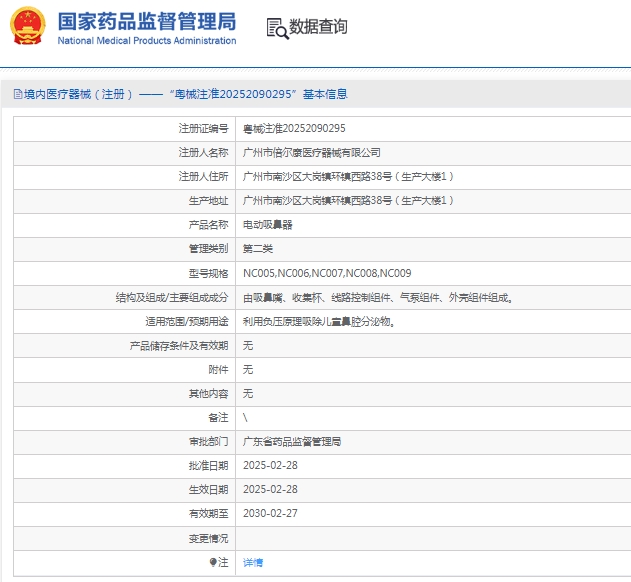The height and width of the screenshot is (582, 631).
Task: Click the 产品储存条件及有效期 label
Action: pyautogui.click(x=179, y=345)
